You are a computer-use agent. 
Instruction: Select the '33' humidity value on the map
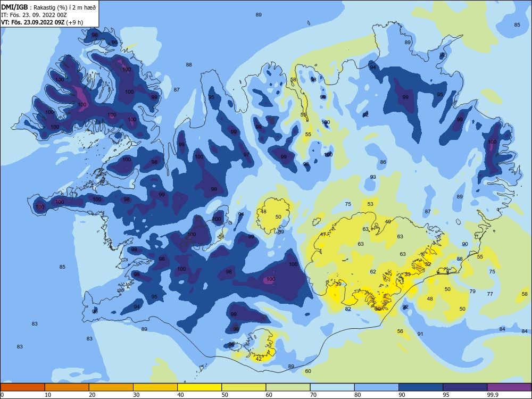[408, 274]
